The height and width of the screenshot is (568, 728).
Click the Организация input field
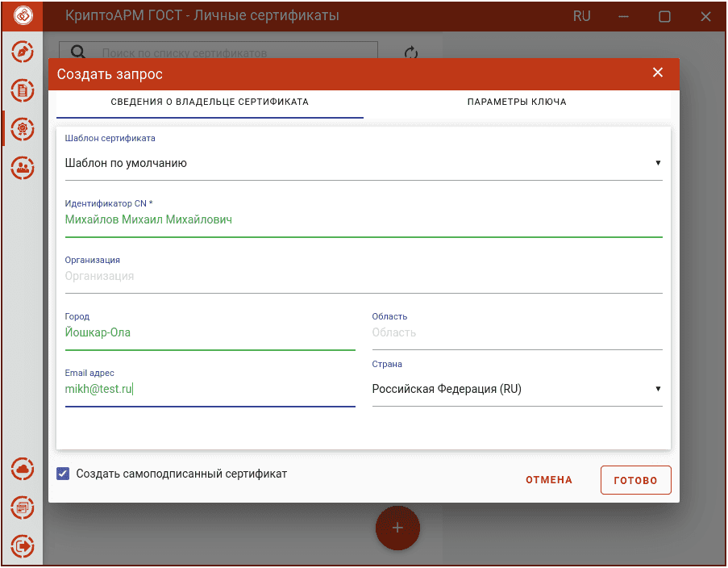364,277
